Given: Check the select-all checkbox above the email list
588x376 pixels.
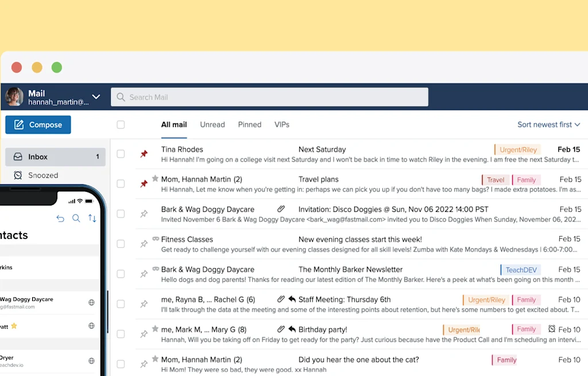Looking at the screenshot, I should click(x=121, y=125).
